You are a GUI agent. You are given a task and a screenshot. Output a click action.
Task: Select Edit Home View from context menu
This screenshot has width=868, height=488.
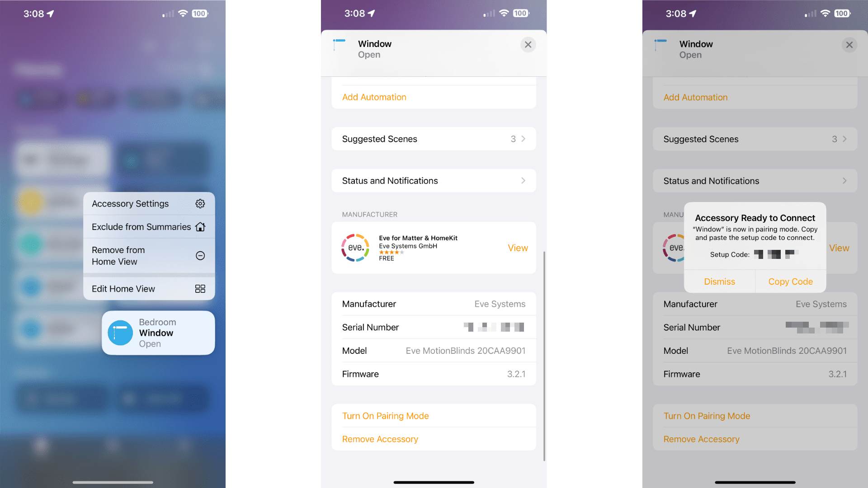point(147,288)
